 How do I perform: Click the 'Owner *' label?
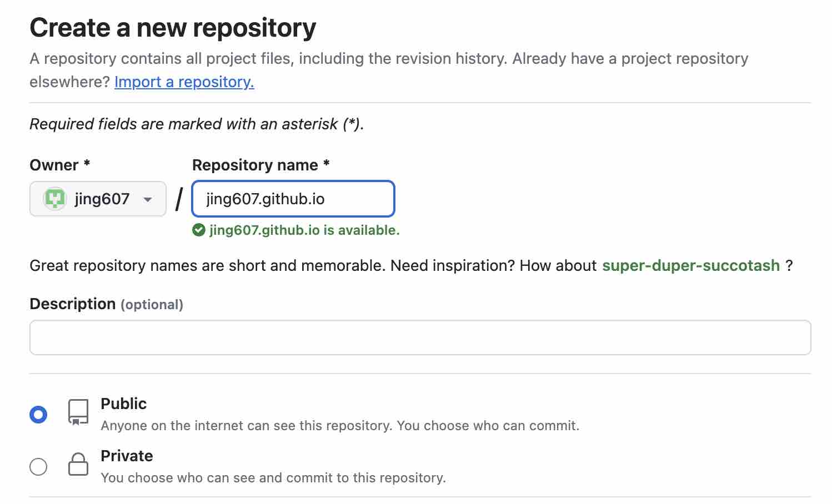pos(60,165)
